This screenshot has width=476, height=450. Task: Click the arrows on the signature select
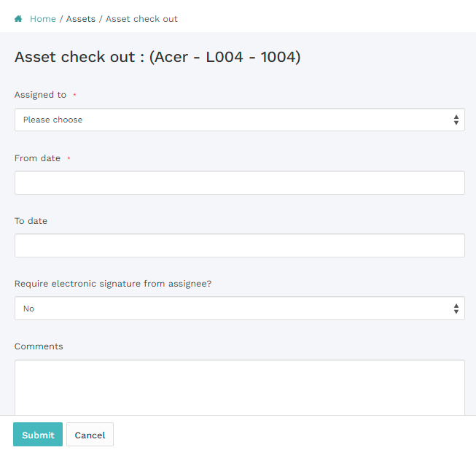click(x=456, y=309)
